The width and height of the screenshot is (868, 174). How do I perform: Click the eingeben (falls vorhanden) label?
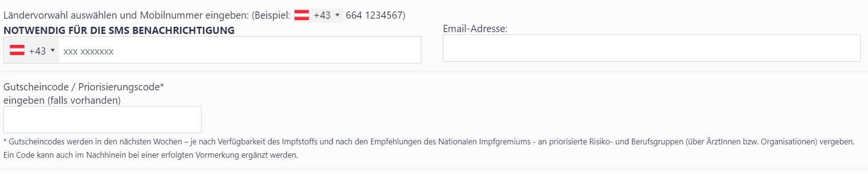[62, 100]
